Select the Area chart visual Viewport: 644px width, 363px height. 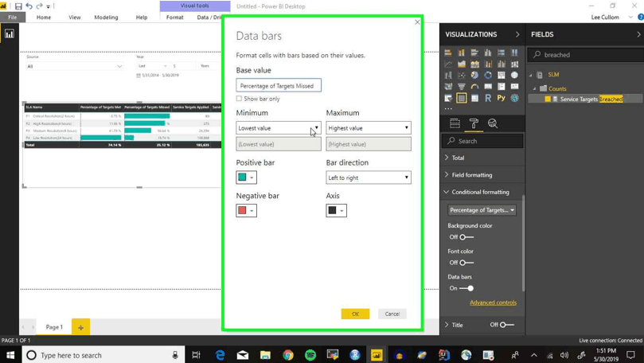point(461,64)
